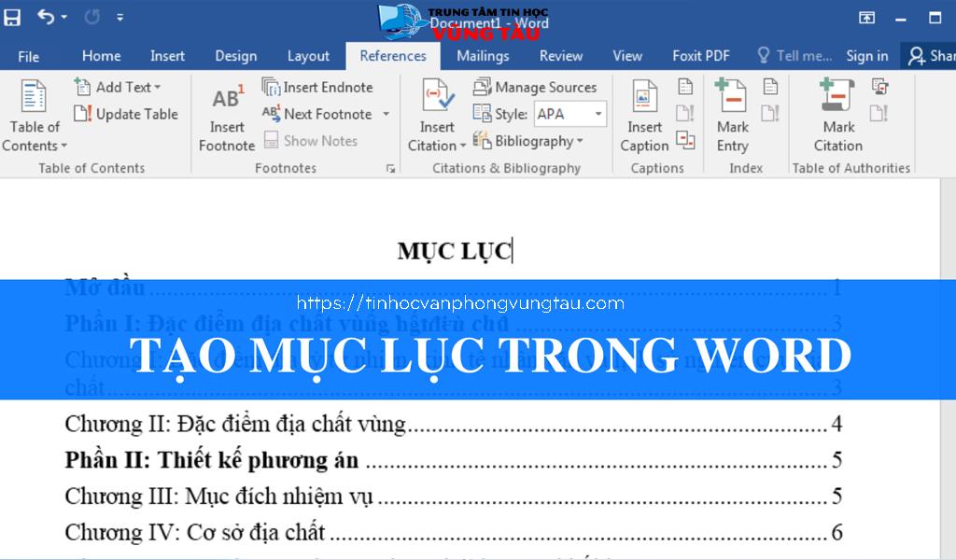The height and width of the screenshot is (560, 956).
Task: Click Insert Footnote in the ribbon
Action: [x=227, y=117]
